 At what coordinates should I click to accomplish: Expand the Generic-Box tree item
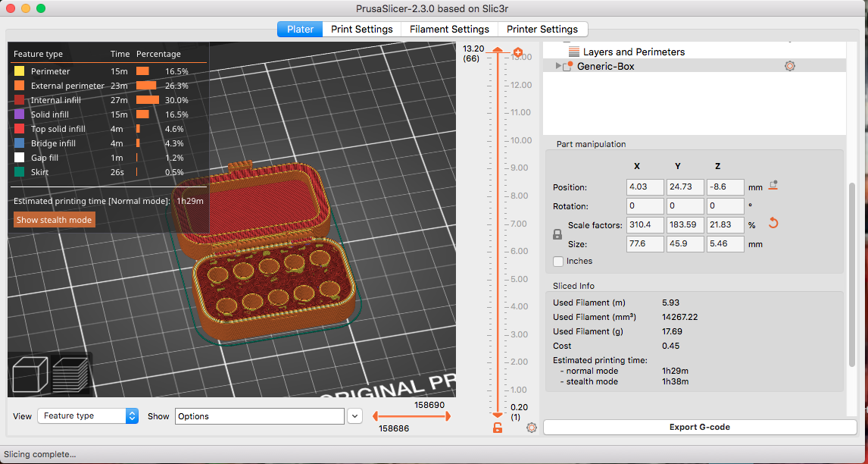558,66
